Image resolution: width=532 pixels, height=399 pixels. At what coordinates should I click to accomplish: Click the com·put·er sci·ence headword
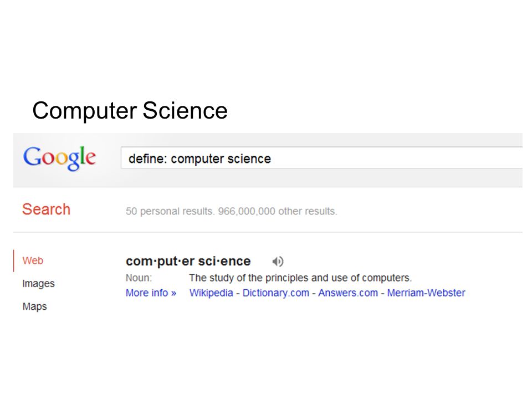point(188,261)
